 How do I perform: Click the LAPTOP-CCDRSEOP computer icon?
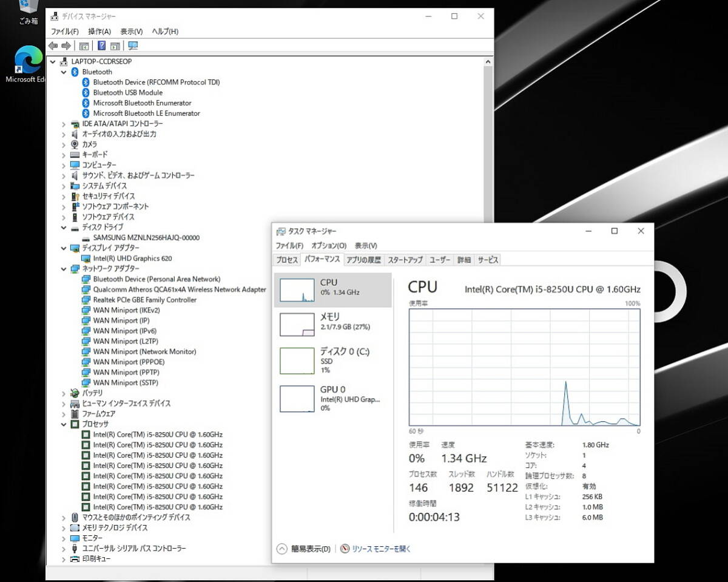pyautogui.click(x=64, y=61)
